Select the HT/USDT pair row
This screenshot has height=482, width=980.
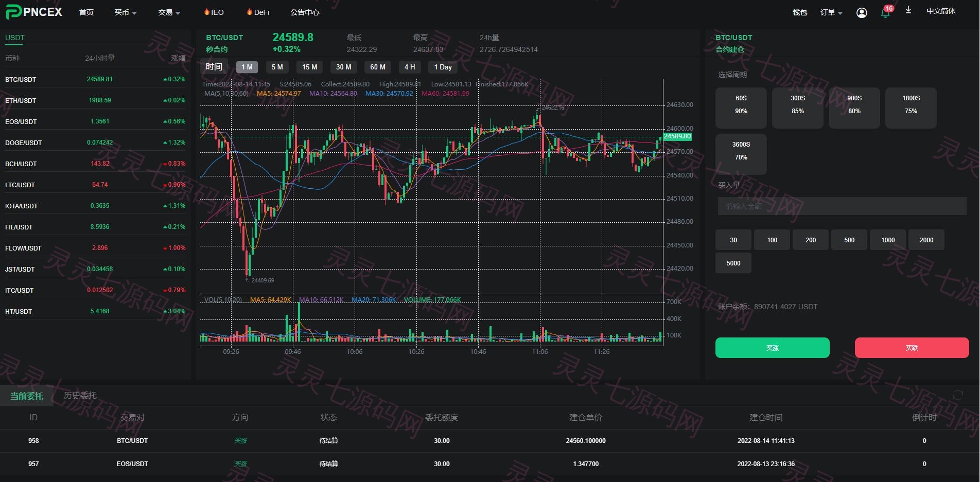95,311
